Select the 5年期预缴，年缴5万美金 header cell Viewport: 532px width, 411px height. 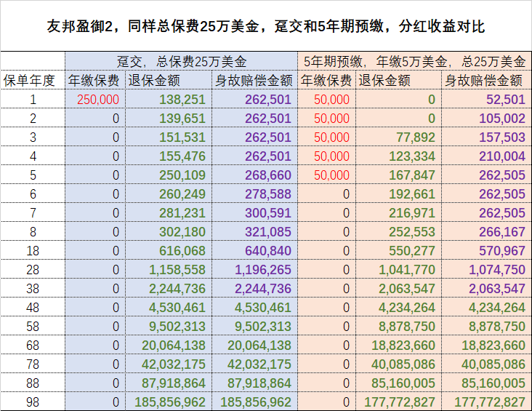point(414,62)
